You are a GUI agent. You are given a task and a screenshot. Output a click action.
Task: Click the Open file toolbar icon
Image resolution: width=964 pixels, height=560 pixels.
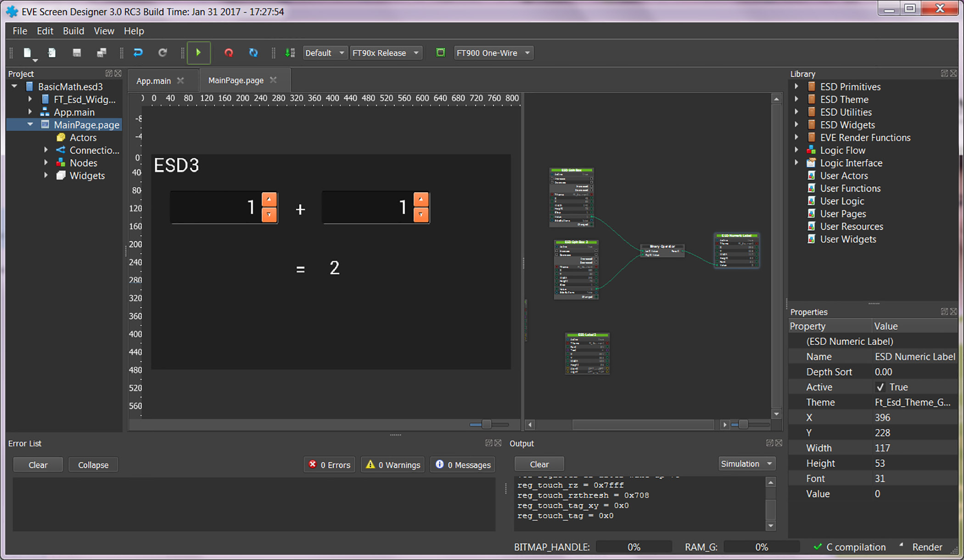point(52,53)
